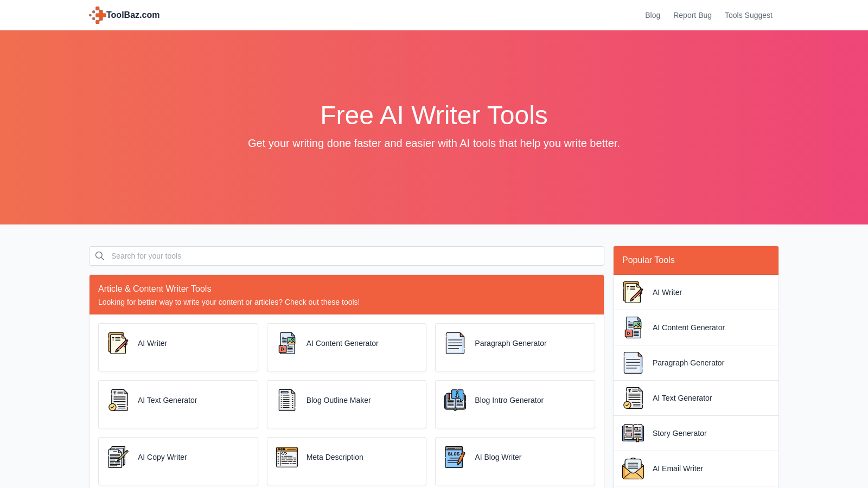Click AI Text Generator card icon in grid
Screen dimensions: 868x488
click(118, 400)
